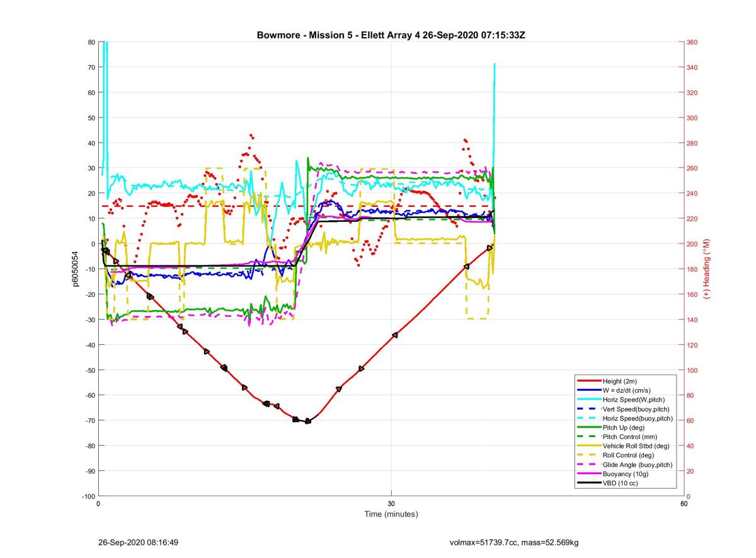Image resolution: width=756 pixels, height=558 pixels.
Task: Click the '70' y-axis tick label
Action: 91,67
